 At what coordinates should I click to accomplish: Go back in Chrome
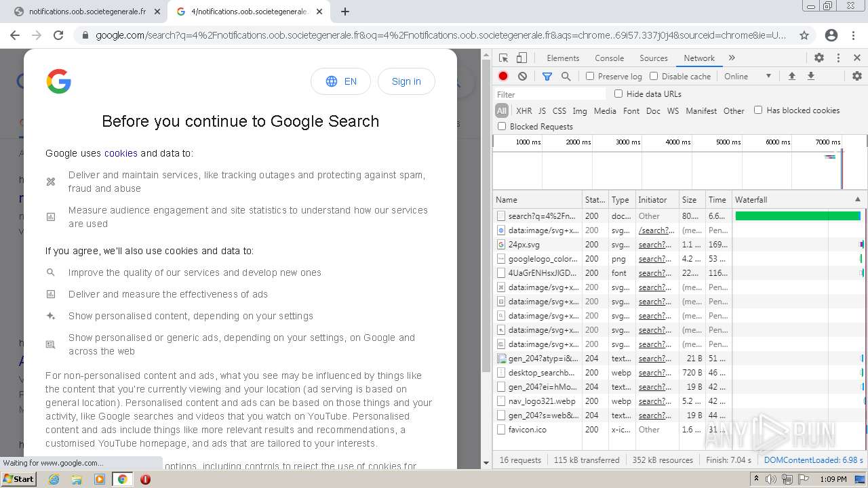[x=15, y=35]
